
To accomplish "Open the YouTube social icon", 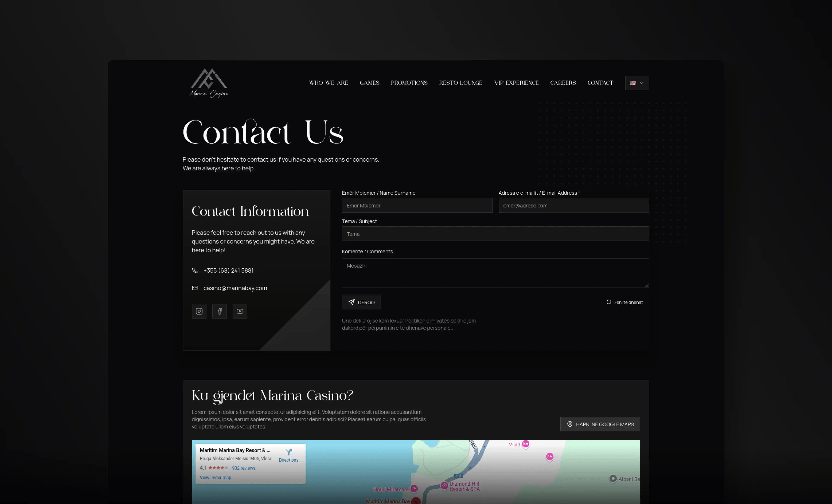I will [240, 311].
